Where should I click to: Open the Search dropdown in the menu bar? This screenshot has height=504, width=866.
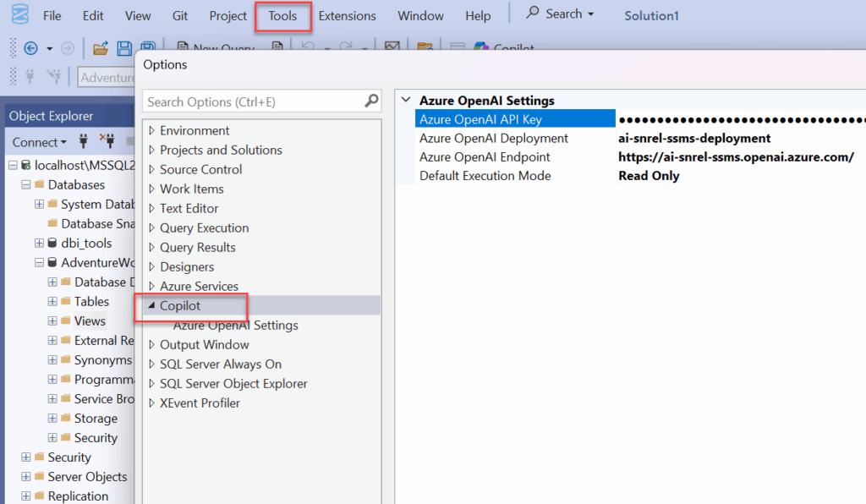591,14
